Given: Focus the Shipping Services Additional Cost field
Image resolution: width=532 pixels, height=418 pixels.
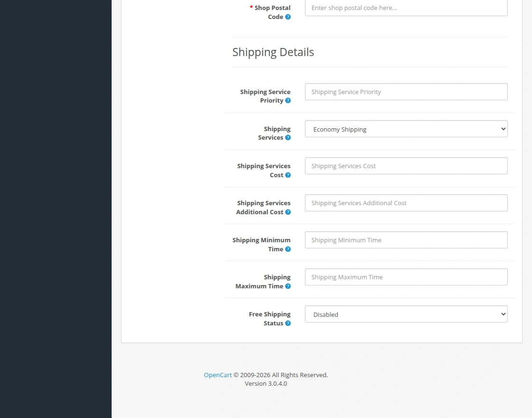Looking at the screenshot, I should point(406,203).
